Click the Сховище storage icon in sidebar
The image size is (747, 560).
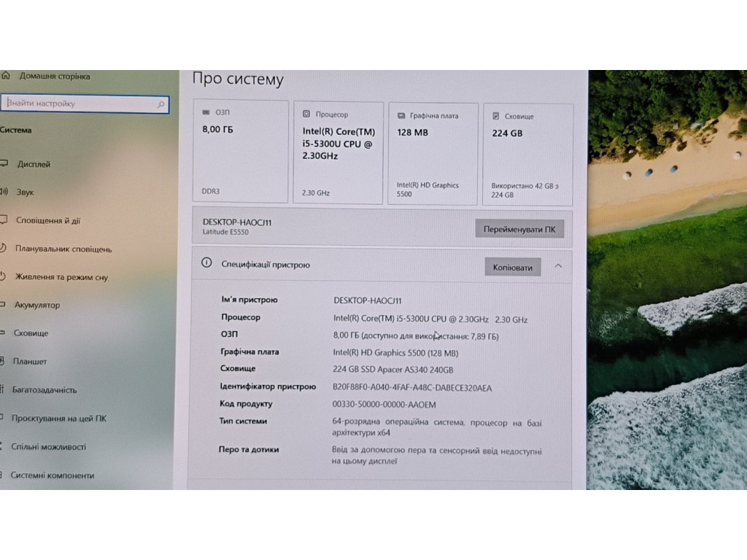[x=3, y=333]
